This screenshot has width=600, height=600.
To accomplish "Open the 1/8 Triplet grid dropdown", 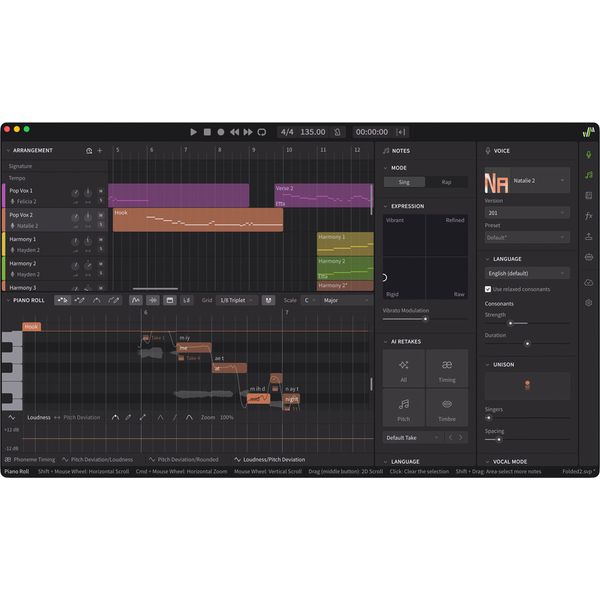I will (x=237, y=300).
